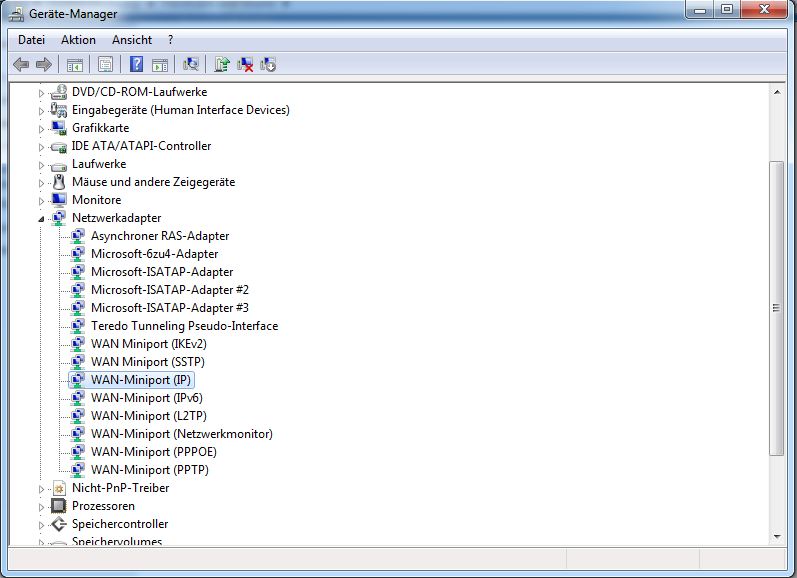This screenshot has height=578, width=797.
Task: Click the scrollbar down arrow
Action: tap(777, 536)
